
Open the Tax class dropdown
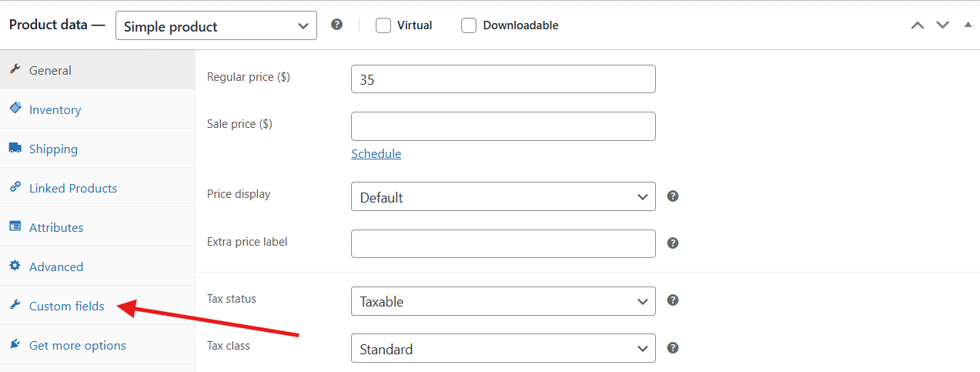pyautogui.click(x=503, y=349)
